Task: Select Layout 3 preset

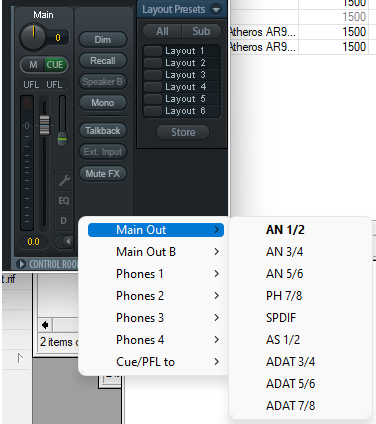Action: [x=182, y=75]
